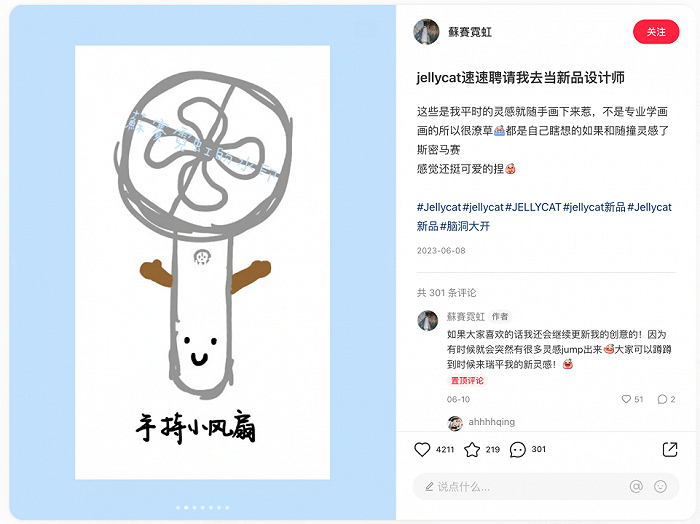
Task: Favorite the post using star icon
Action: [472, 449]
